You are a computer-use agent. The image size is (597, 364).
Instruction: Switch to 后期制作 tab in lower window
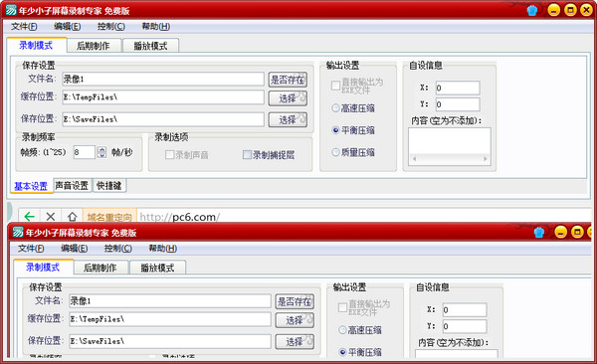click(100, 268)
